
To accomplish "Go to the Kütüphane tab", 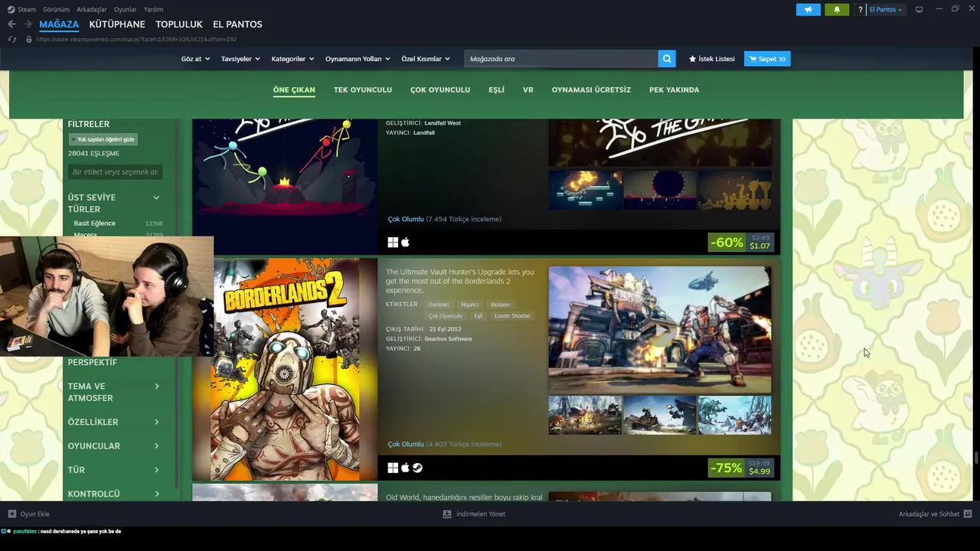I will click(x=117, y=24).
